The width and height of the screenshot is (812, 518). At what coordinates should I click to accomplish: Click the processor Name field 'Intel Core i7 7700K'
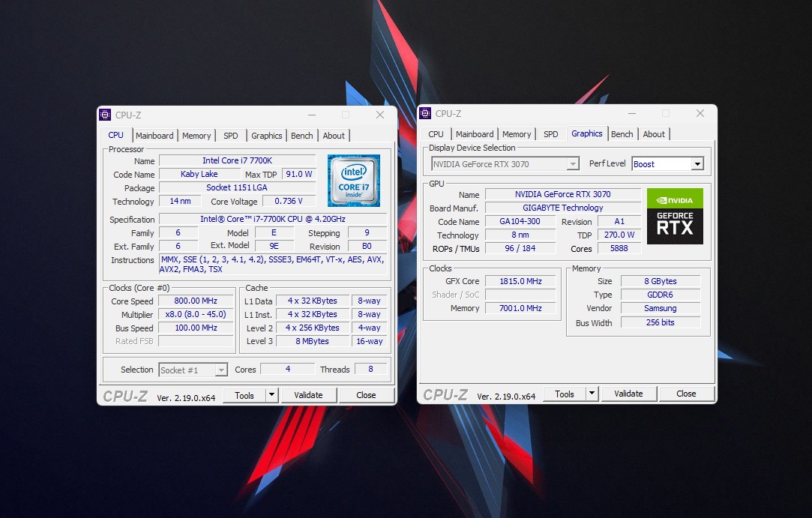(x=237, y=160)
